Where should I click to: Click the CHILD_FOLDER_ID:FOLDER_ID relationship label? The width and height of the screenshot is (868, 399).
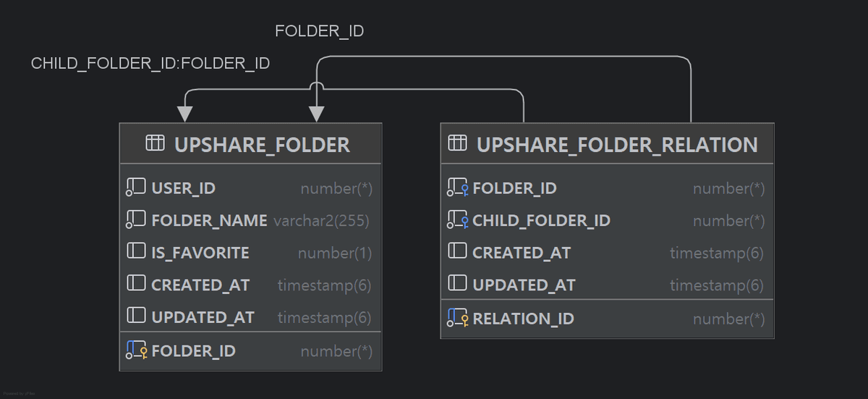tap(150, 64)
